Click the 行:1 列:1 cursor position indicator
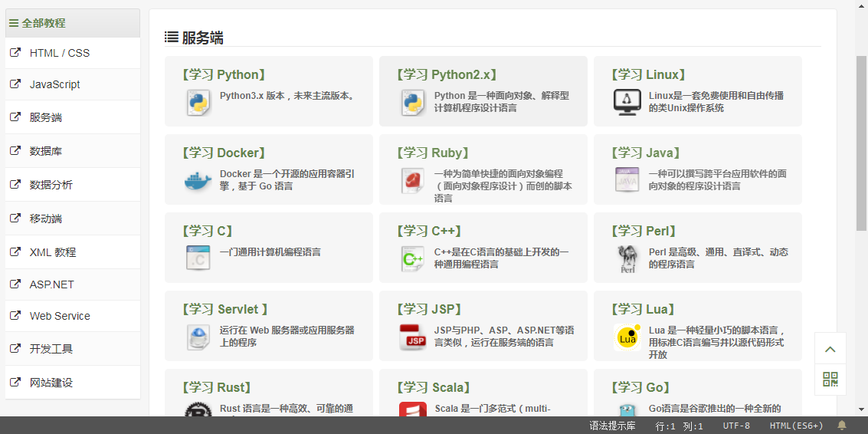The width and height of the screenshot is (868, 434). 680,426
